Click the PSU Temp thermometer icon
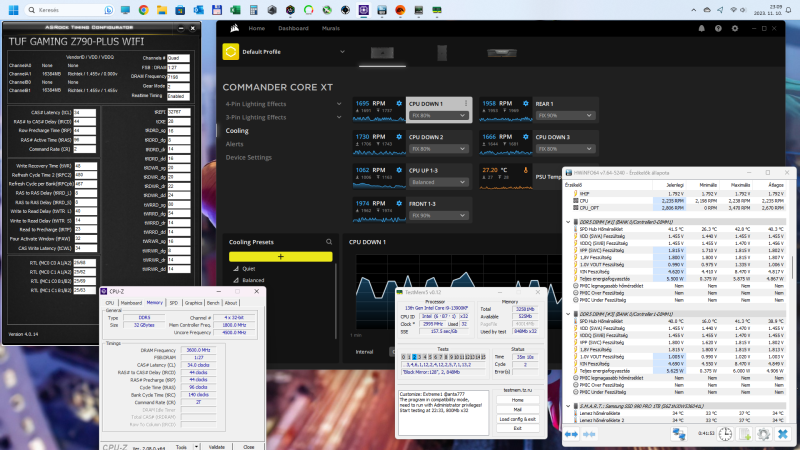 click(x=526, y=170)
